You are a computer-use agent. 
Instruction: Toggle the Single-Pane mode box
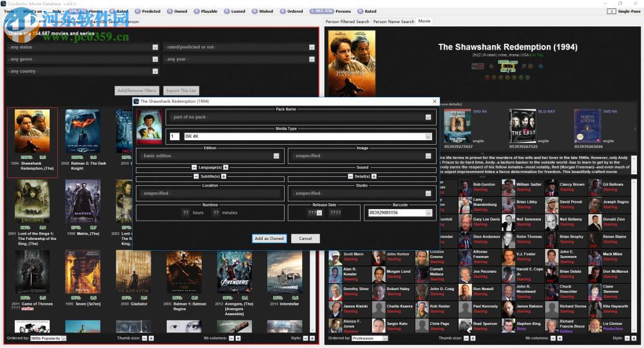pos(611,11)
